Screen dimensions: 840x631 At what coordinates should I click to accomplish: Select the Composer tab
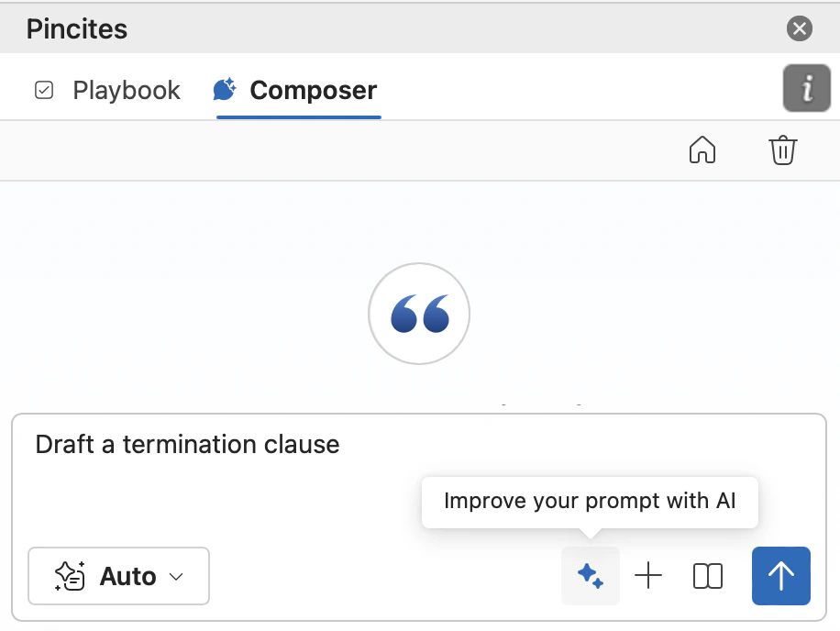(x=312, y=90)
